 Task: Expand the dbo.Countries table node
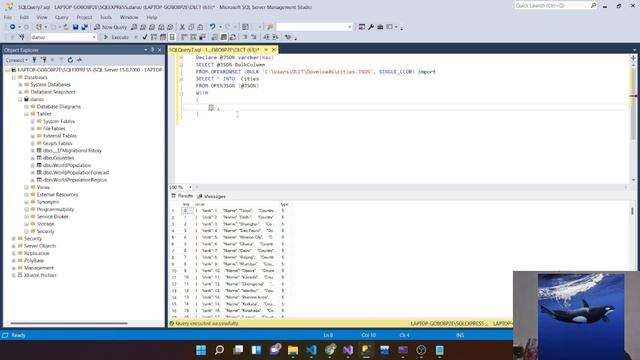(x=33, y=158)
